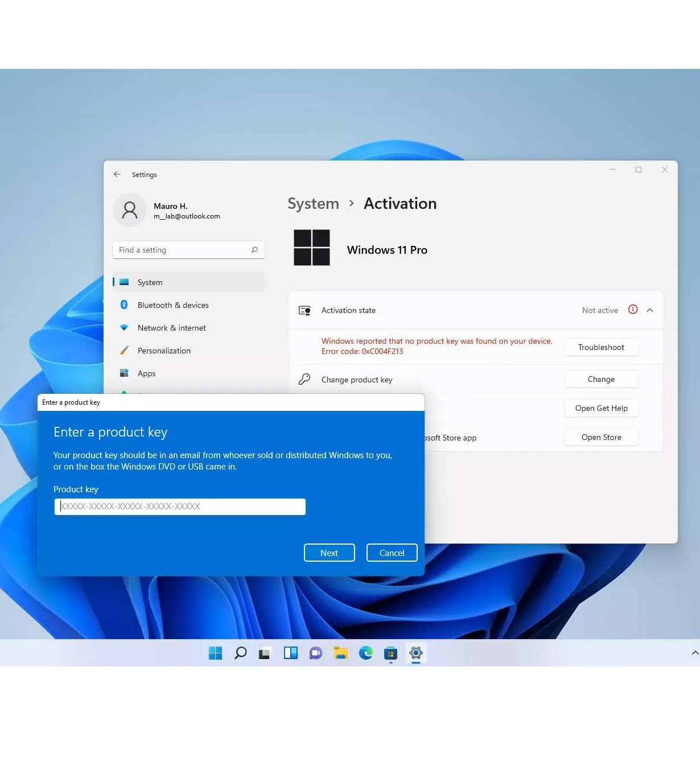Open the Get Help support link
Screen dimensions: 700x774
(601, 408)
